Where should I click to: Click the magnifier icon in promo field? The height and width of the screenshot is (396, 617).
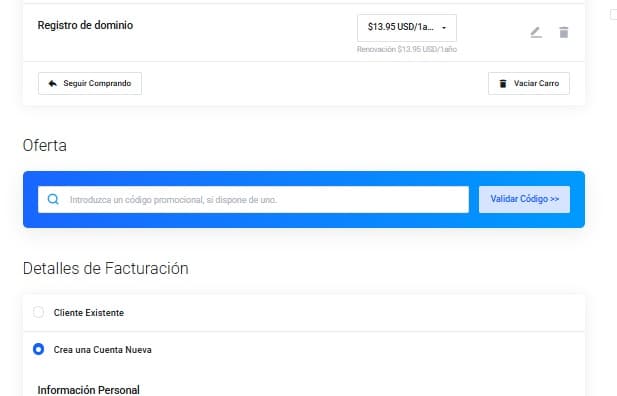click(x=53, y=199)
